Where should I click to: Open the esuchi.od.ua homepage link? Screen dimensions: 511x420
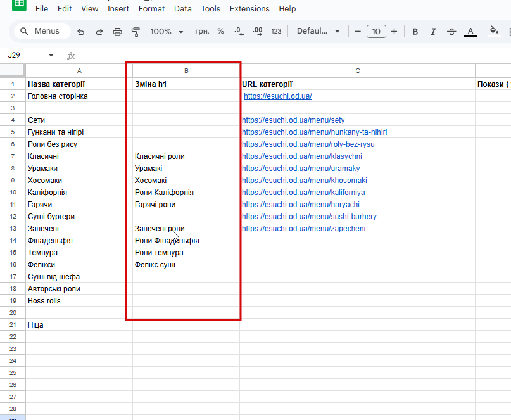pos(277,96)
